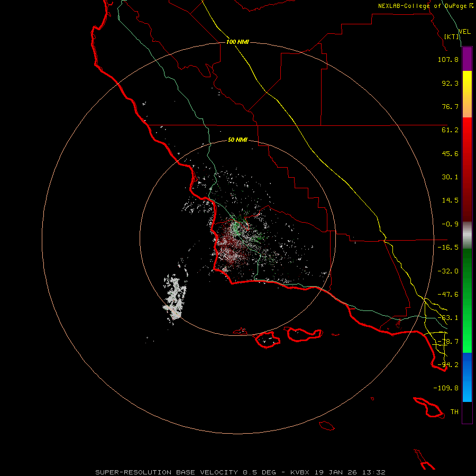
Task: Click the [KT] units label
Action: point(452,36)
